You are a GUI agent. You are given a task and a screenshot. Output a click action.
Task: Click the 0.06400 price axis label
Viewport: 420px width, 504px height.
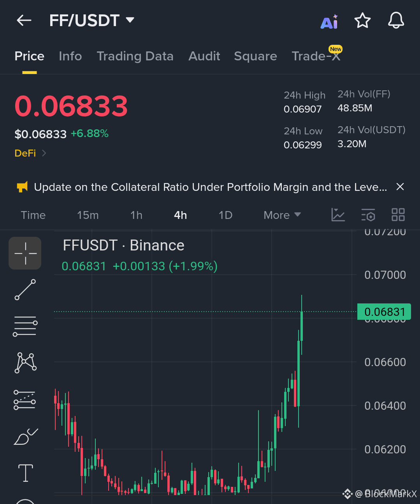click(x=385, y=406)
